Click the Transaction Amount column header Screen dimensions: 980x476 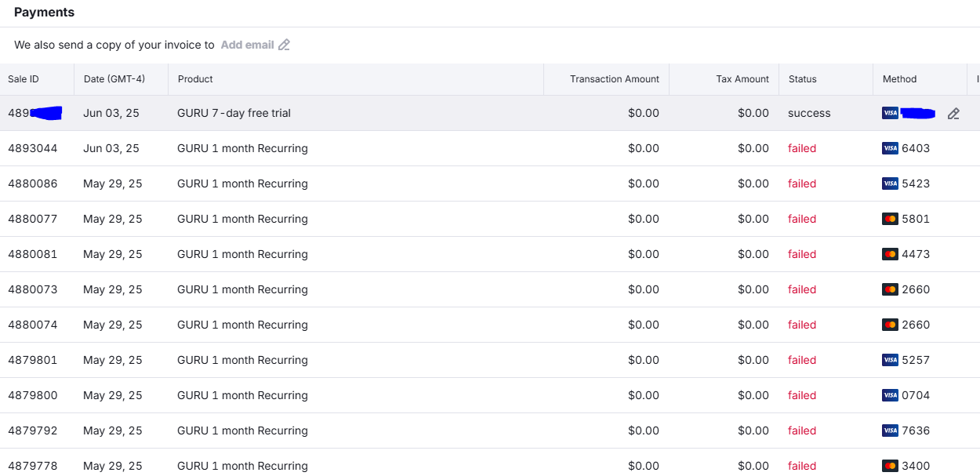click(615, 79)
